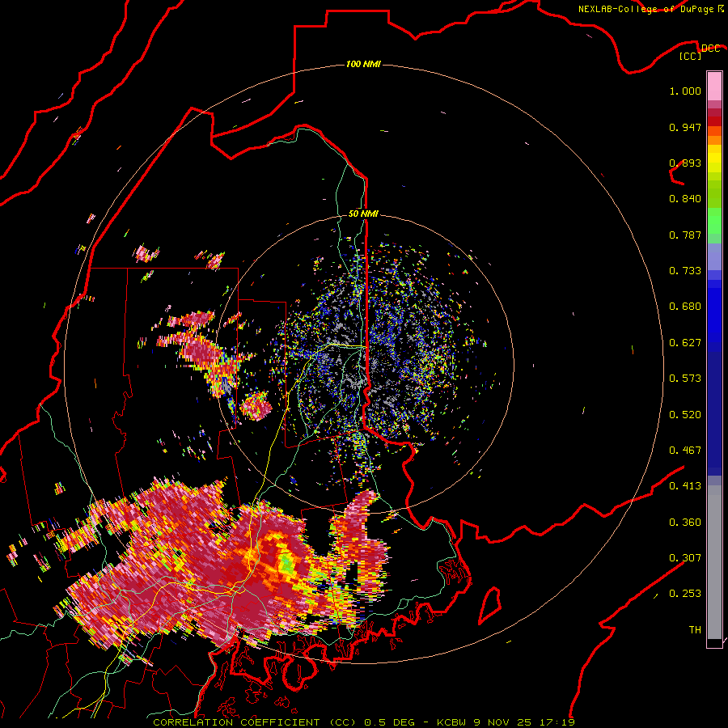728x728 pixels.
Task: Click the 0.680 color scale value
Action: point(685,307)
